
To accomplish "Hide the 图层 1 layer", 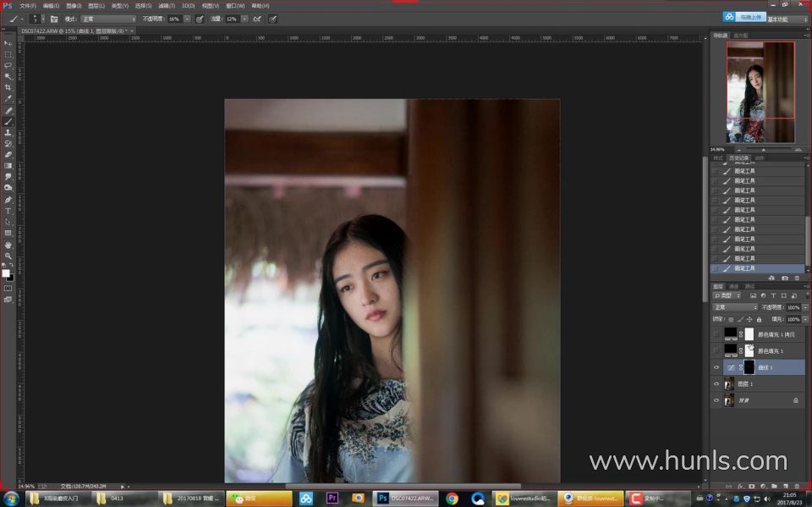I will (716, 384).
